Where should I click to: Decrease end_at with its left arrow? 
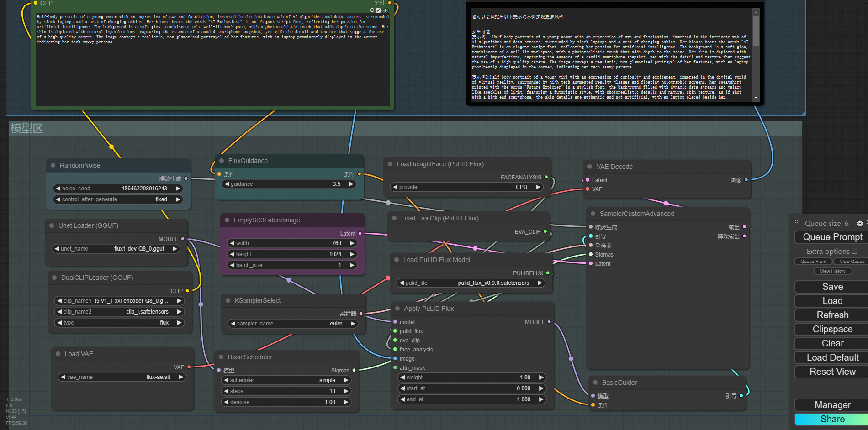click(402, 399)
